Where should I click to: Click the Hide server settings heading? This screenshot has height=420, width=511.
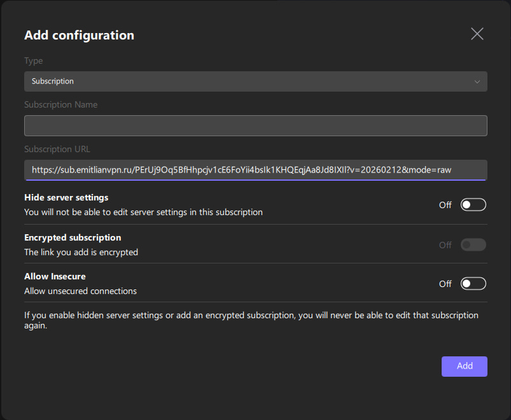click(66, 197)
